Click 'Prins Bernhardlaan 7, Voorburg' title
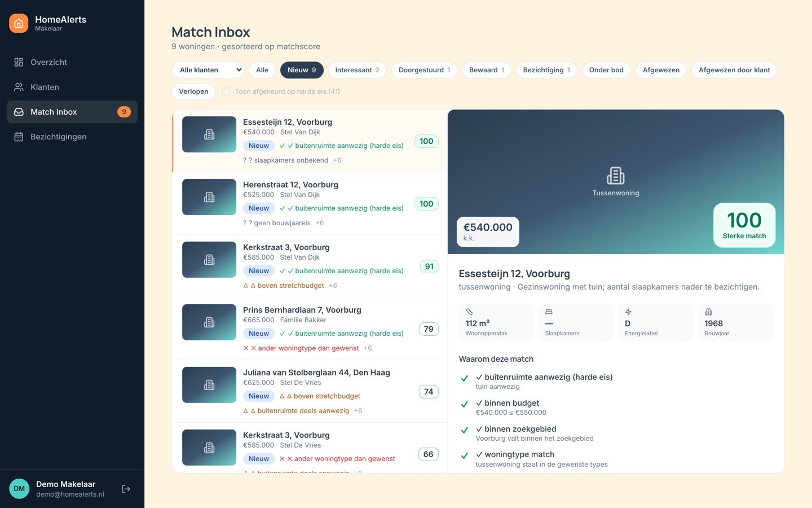Screen dimensions: 812x508 click(x=302, y=310)
